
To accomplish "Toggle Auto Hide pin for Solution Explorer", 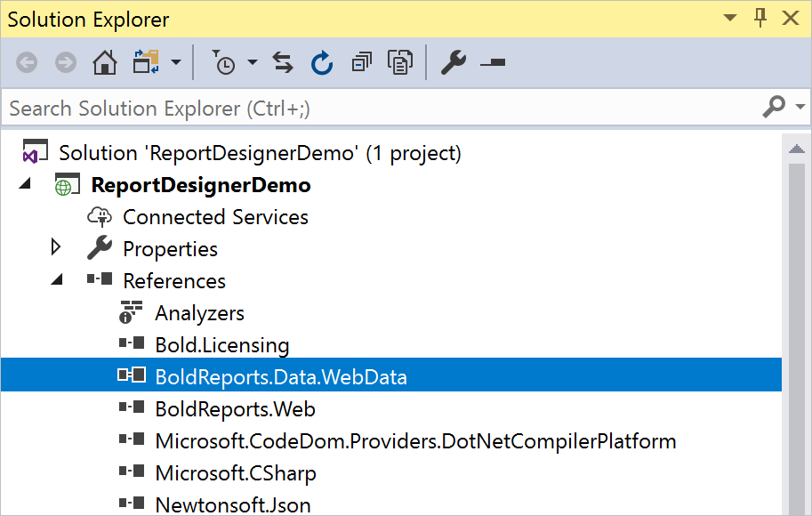I will (x=760, y=18).
